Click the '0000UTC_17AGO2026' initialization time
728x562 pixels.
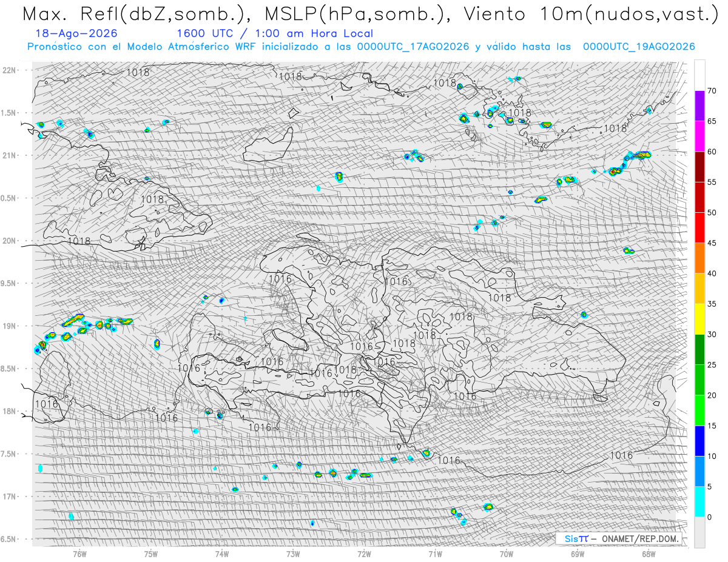click(x=413, y=47)
